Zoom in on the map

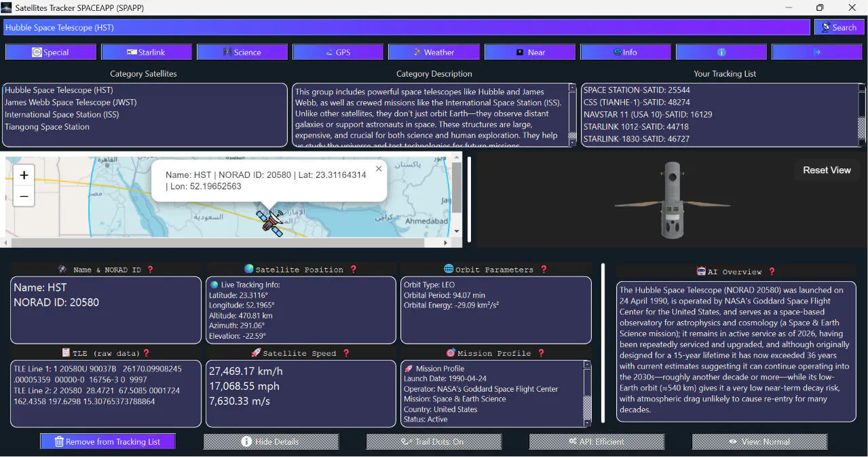[x=24, y=175]
